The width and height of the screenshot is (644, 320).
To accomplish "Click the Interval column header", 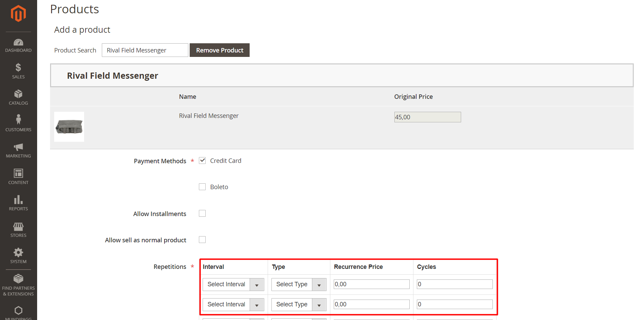I will (213, 267).
